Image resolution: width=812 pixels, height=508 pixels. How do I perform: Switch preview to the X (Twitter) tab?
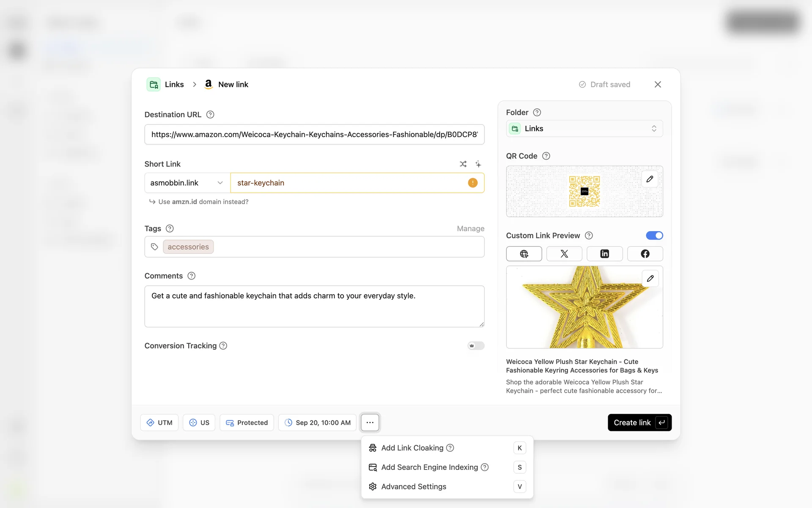(564, 254)
